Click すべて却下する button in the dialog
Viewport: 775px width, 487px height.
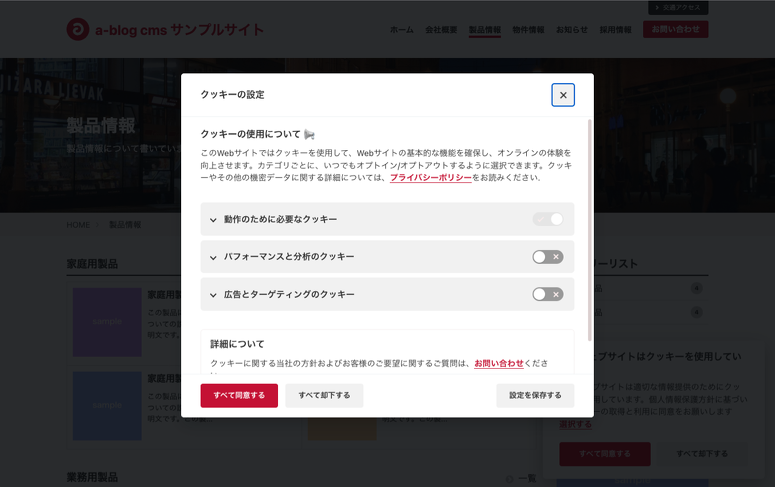[x=324, y=395]
